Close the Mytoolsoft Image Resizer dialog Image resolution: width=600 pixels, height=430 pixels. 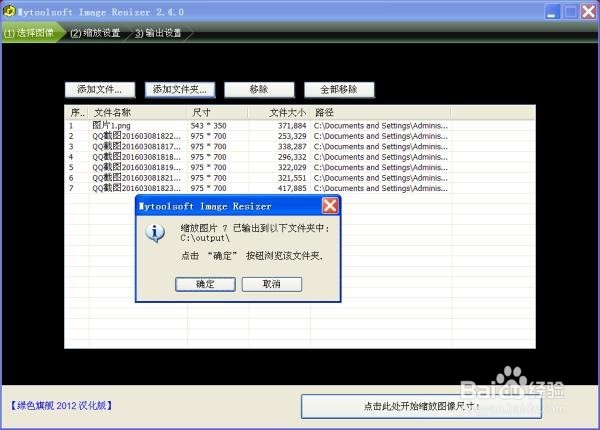coord(330,206)
